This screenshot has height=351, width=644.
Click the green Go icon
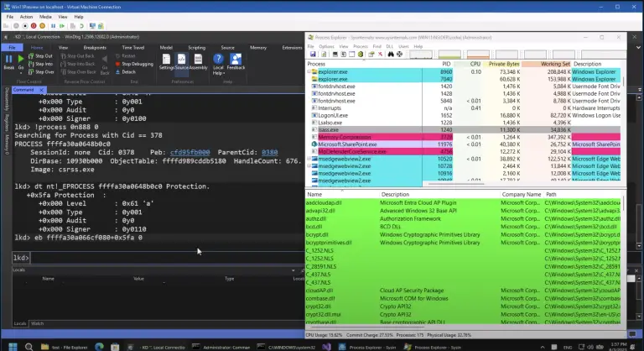(21, 60)
